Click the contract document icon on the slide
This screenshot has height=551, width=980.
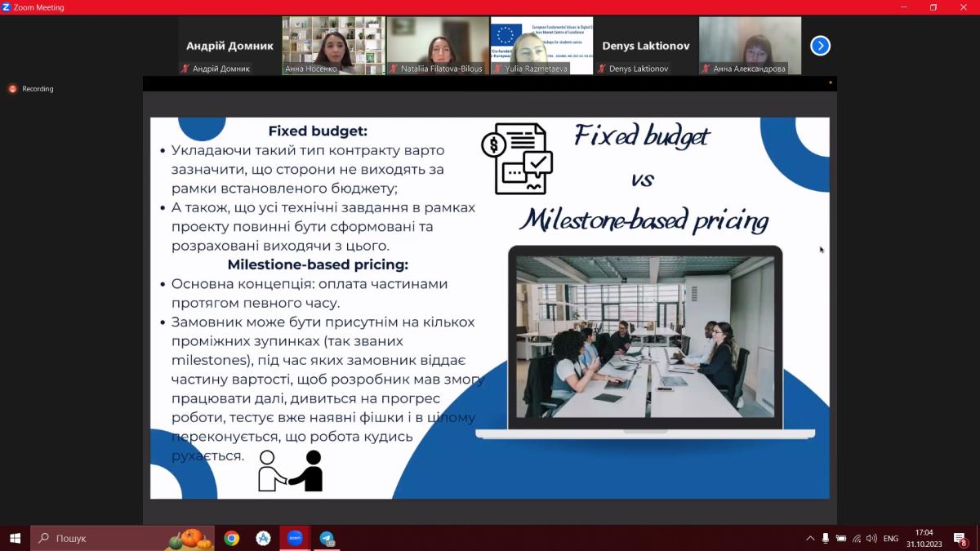click(517, 158)
